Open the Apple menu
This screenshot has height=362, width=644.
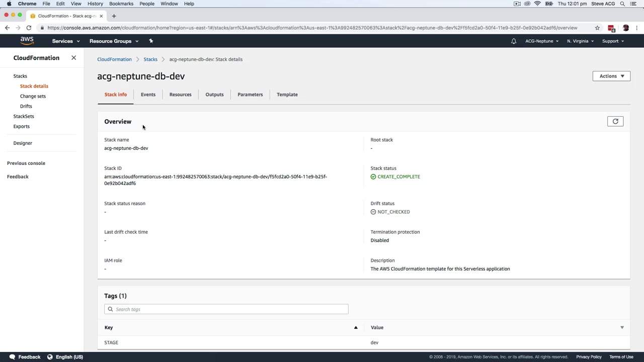point(9,4)
